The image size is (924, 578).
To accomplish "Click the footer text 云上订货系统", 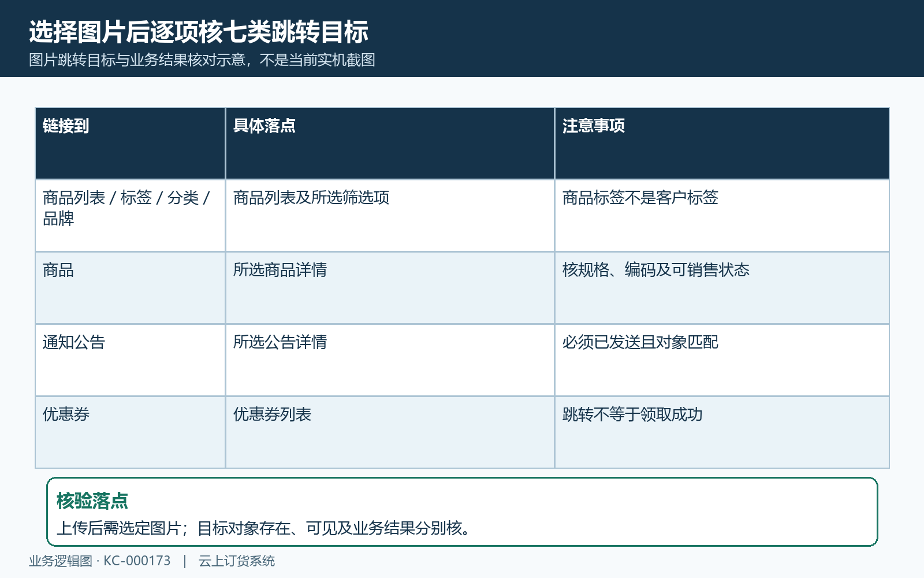I will coord(237,561).
